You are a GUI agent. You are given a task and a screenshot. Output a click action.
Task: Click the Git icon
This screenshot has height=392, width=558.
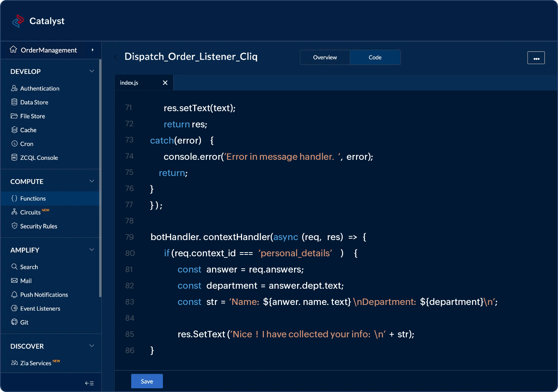point(14,322)
